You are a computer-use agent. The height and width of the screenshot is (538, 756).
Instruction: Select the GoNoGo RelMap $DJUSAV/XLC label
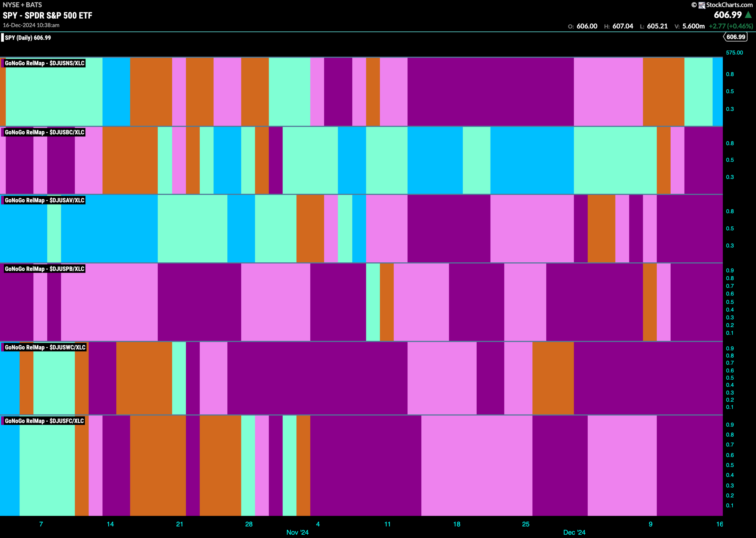[x=44, y=200]
